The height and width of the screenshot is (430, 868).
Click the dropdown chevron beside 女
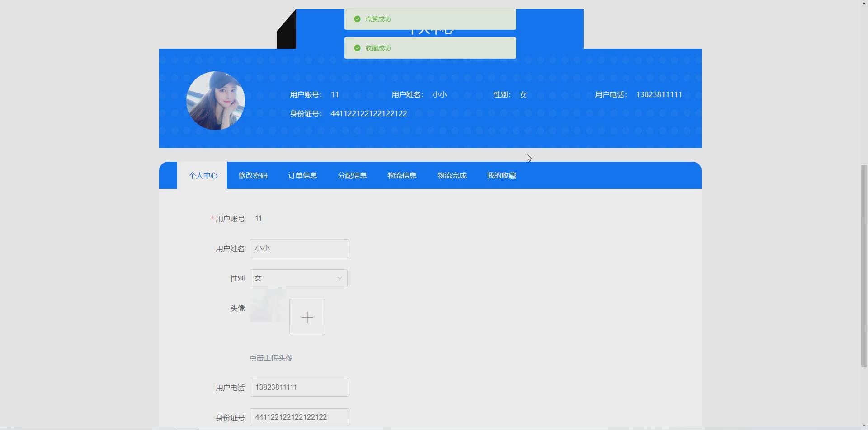tap(339, 278)
